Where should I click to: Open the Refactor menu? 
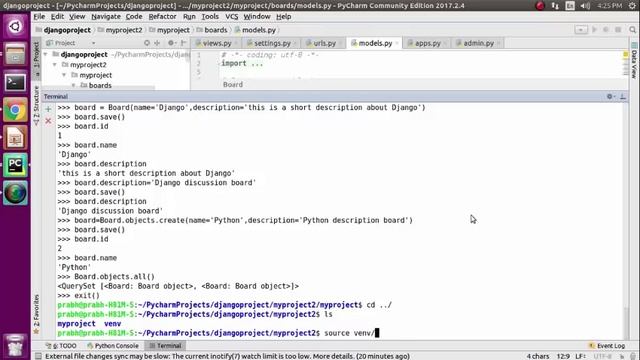coord(162,17)
